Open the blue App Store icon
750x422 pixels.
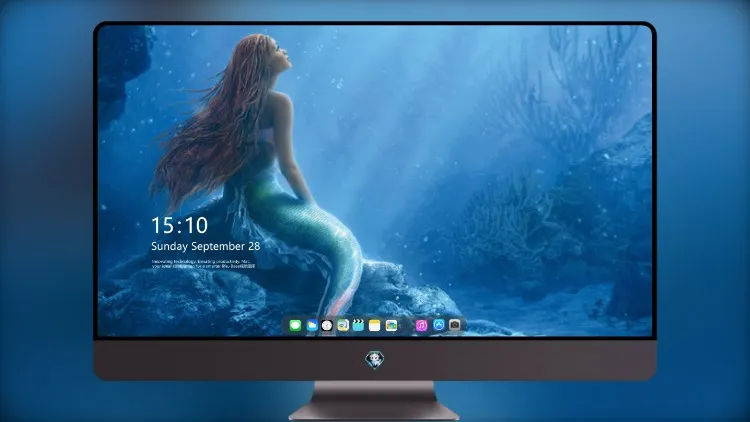[439, 325]
